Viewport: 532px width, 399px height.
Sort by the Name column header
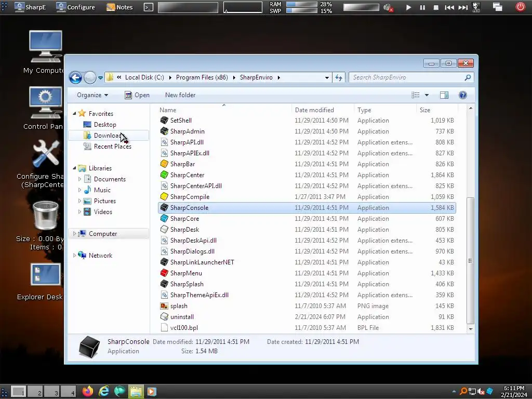click(x=224, y=110)
